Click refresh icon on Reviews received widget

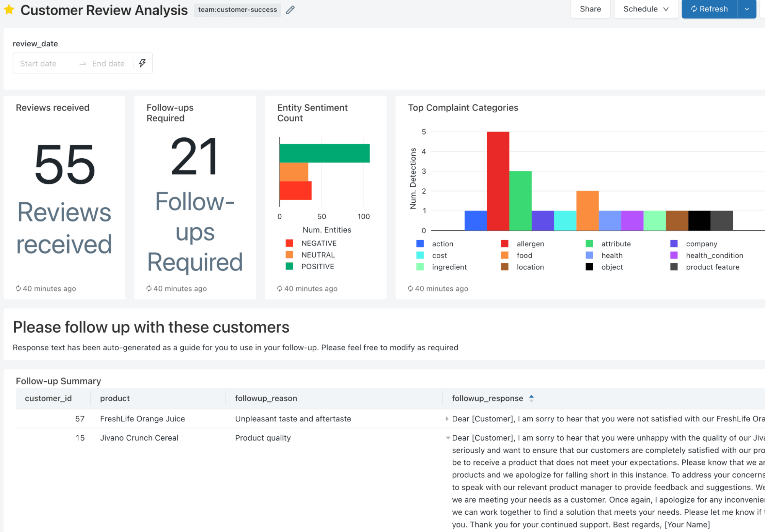[18, 288]
